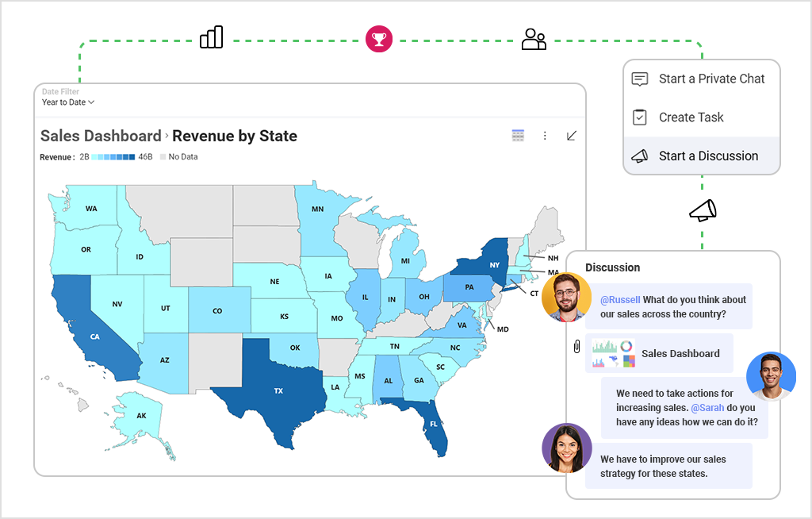
Task: Click the pink trophy icon
Action: tap(378, 39)
